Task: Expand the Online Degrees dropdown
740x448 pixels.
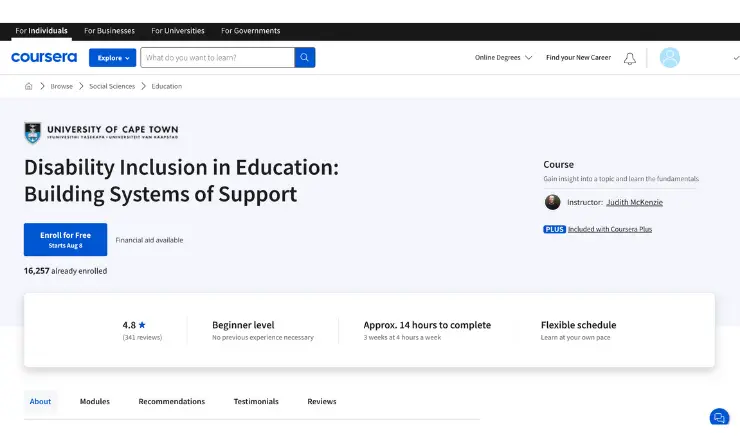Action: pos(503,58)
